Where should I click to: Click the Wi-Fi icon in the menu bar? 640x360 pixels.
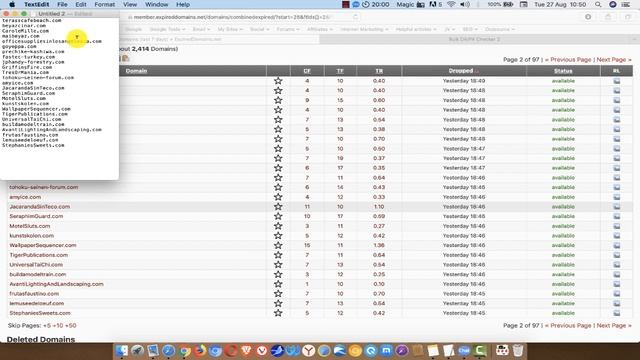[451, 4]
